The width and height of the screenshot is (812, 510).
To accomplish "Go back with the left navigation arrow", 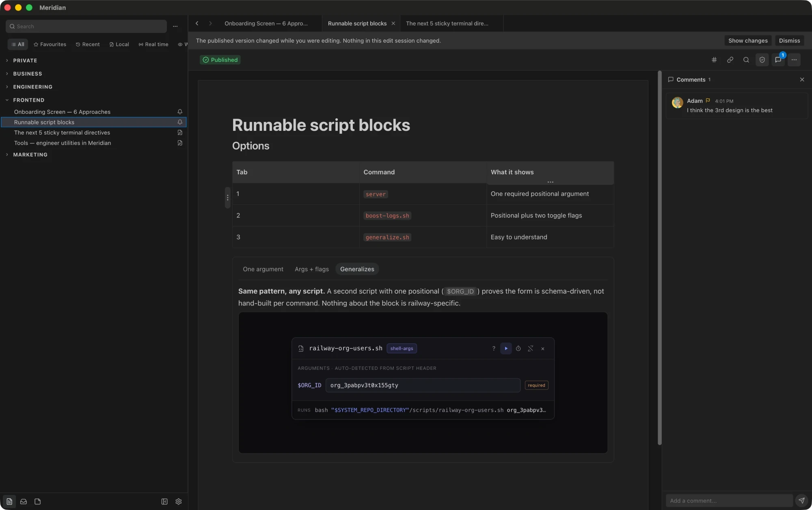I will point(197,24).
